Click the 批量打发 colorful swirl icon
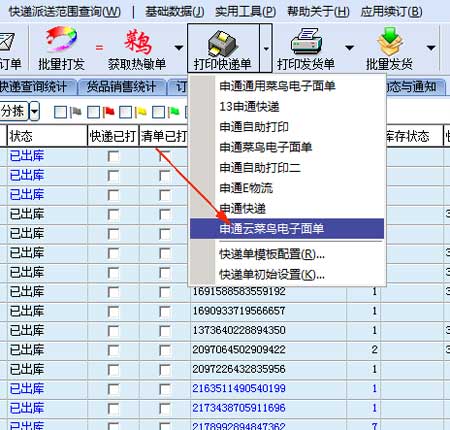The width and height of the screenshot is (450, 430). (62, 39)
